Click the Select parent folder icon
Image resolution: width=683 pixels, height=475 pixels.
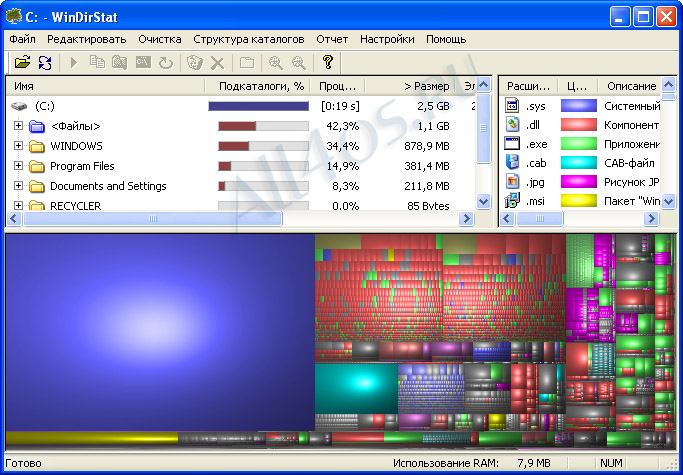[247, 63]
